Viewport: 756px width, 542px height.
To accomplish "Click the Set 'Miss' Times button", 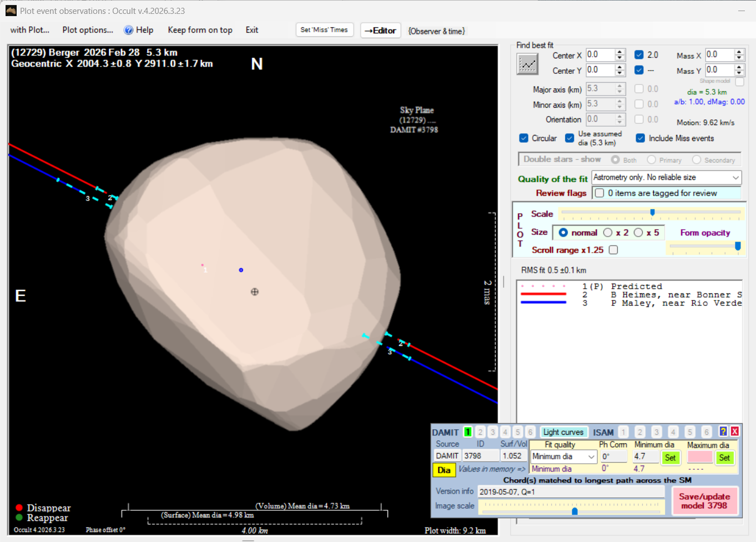I will point(324,30).
